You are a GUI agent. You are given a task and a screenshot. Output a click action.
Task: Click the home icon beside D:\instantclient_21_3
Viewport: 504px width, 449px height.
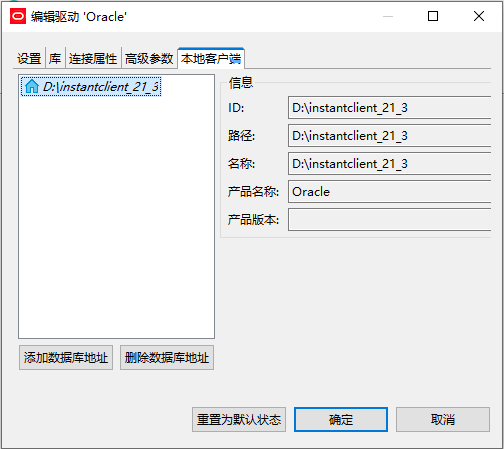(x=32, y=86)
